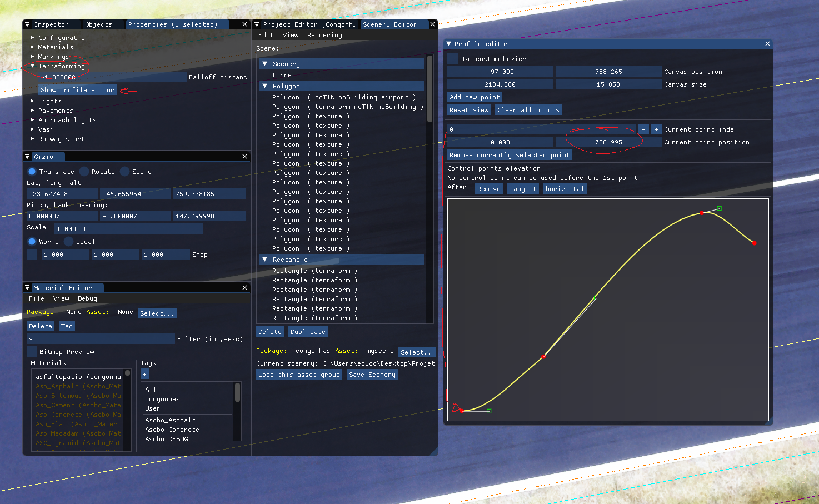
Task: Collapse the Profile editor window triangle
Action: click(449, 44)
